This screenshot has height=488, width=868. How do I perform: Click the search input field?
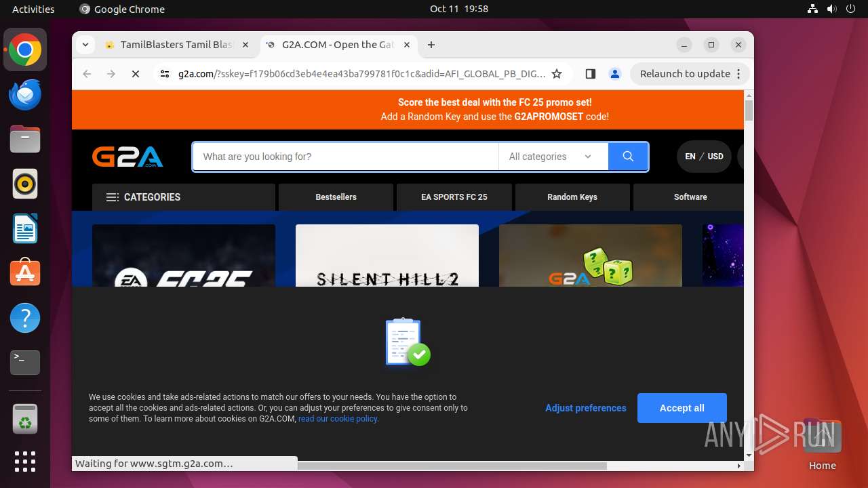click(346, 157)
